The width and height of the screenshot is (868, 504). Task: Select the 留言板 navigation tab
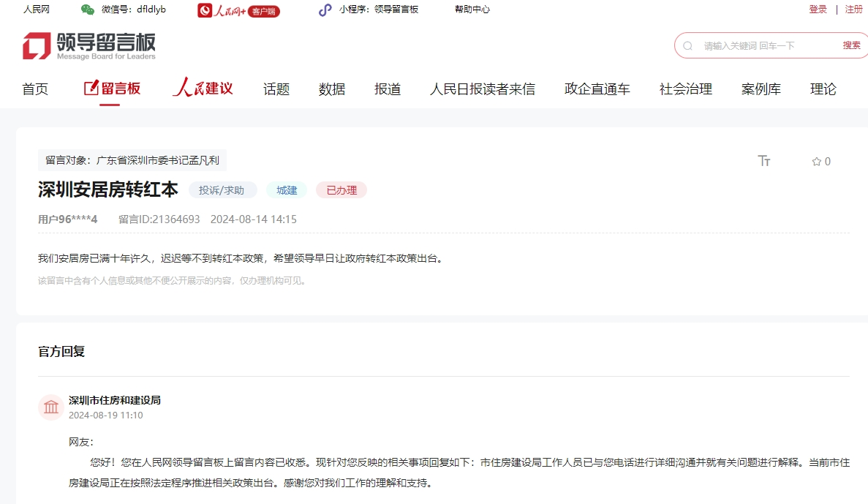click(x=113, y=89)
